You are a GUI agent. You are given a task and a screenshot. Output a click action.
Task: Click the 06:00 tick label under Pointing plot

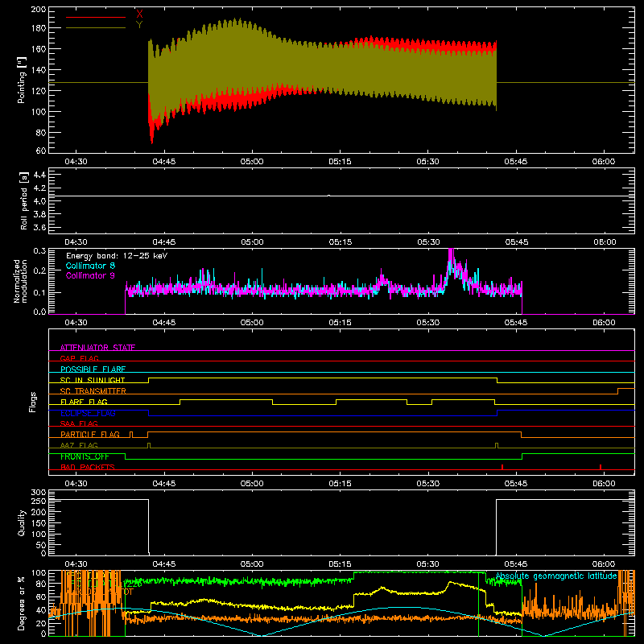click(x=604, y=162)
